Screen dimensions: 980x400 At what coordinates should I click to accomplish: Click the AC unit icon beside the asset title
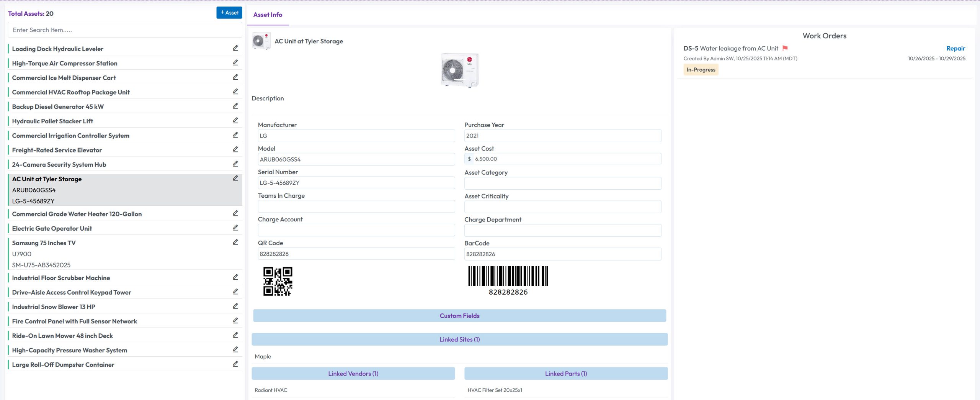[x=261, y=41]
